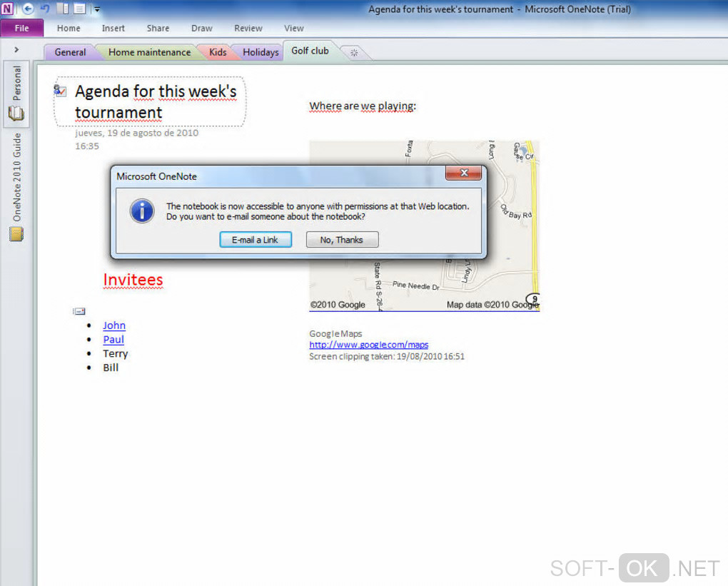Click the Terry list item

coord(115,354)
